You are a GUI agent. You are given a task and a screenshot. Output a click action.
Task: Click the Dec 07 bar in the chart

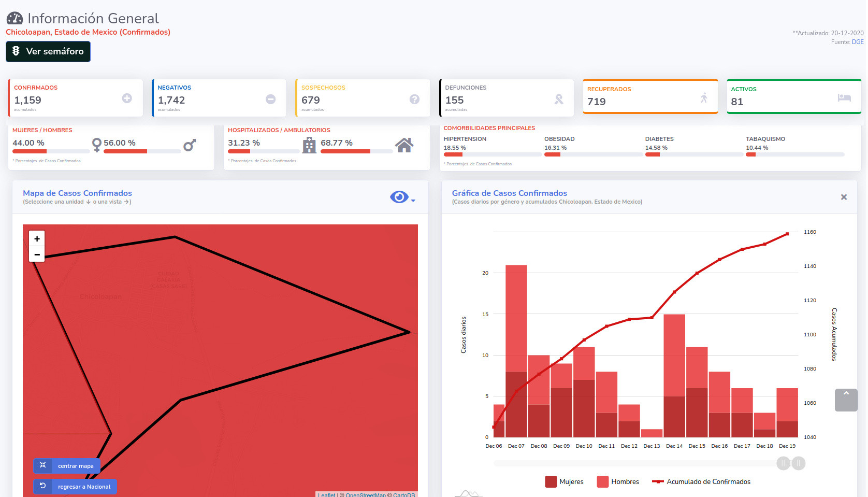click(x=516, y=351)
